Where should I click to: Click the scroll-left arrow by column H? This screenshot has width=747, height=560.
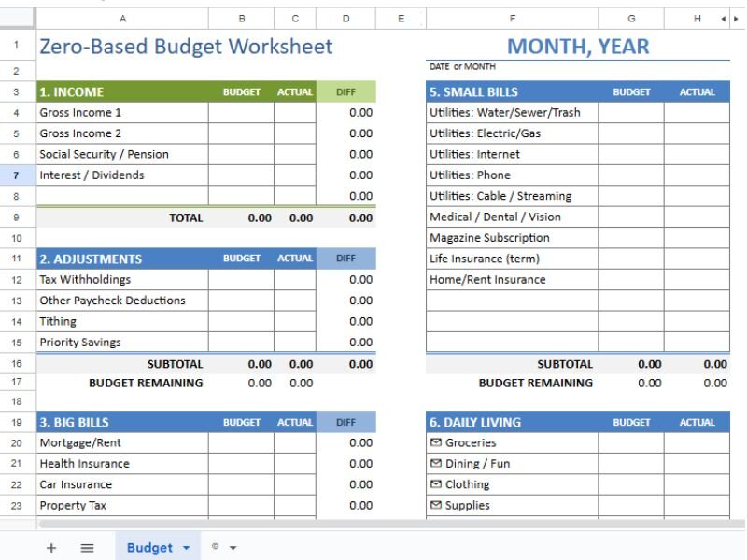point(723,19)
